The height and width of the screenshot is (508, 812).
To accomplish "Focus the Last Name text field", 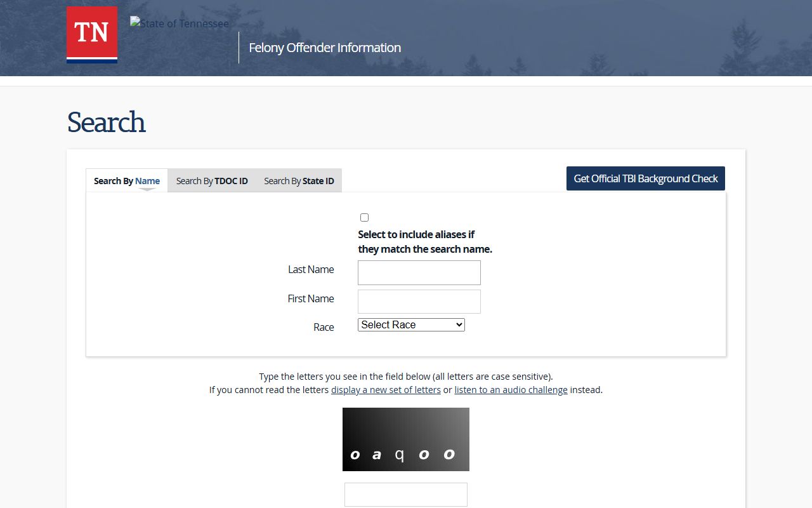I will tap(419, 272).
